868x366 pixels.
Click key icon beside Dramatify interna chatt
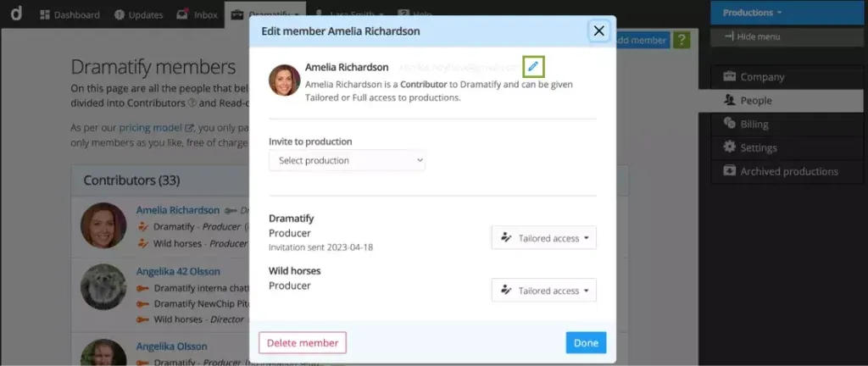tap(143, 288)
